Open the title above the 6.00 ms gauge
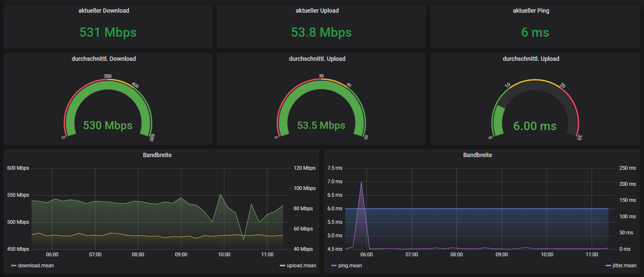The image size is (644, 277). (x=531, y=59)
